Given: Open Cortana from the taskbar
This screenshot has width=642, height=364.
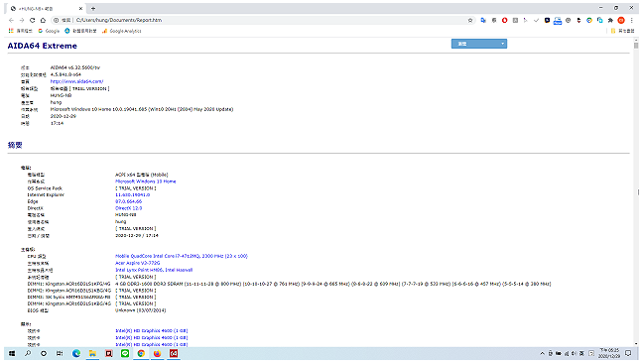Looking at the screenshot, I should pyautogui.click(x=44, y=353).
